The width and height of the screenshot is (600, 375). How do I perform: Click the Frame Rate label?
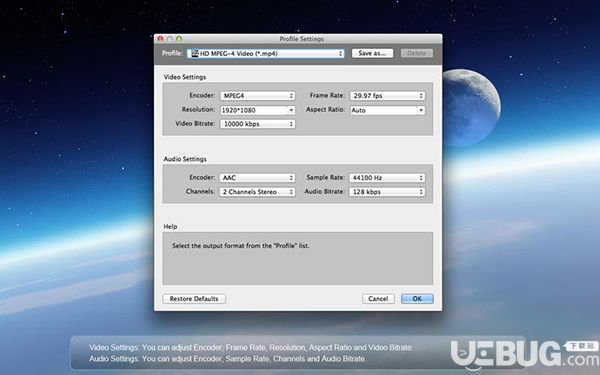tap(327, 95)
